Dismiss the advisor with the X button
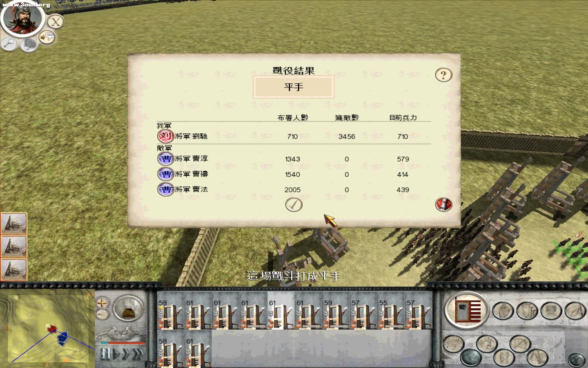The height and width of the screenshot is (368, 588). [56, 22]
